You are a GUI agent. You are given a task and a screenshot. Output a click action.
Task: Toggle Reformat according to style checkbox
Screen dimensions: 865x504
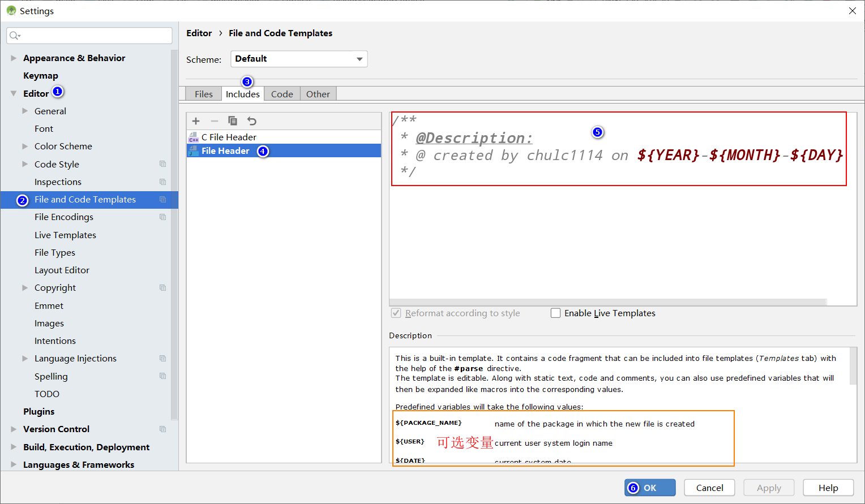point(396,313)
